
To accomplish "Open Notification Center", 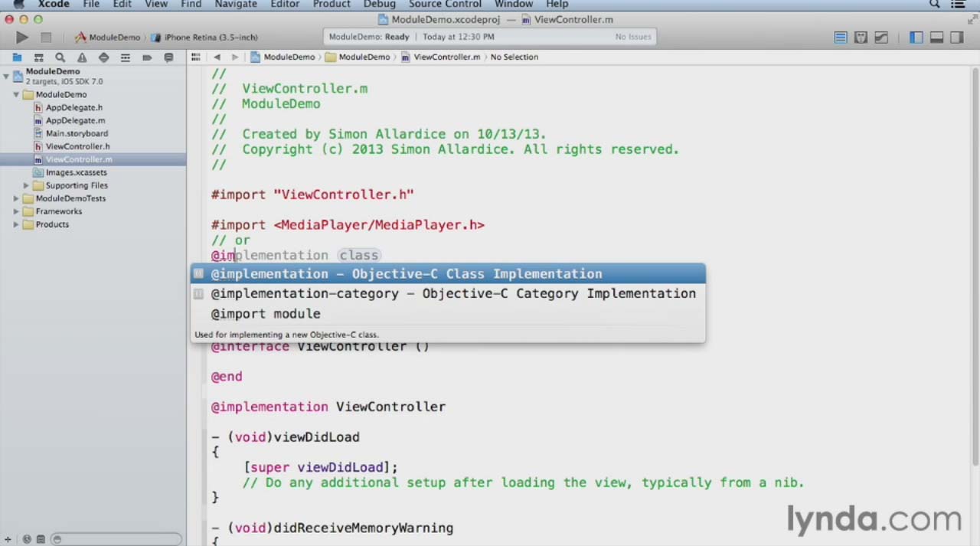I will coord(957,5).
